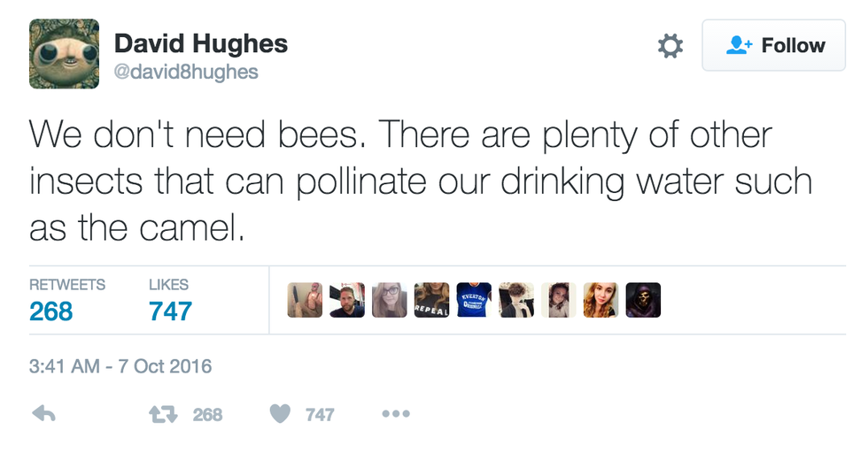Open the hooded skull face avatar
The image size is (868, 453).
[643, 300]
